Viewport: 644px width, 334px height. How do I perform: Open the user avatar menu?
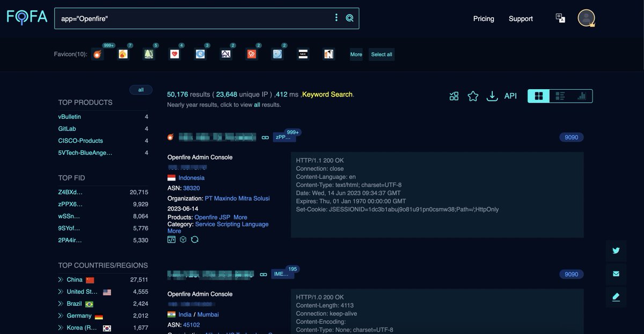coord(586,18)
